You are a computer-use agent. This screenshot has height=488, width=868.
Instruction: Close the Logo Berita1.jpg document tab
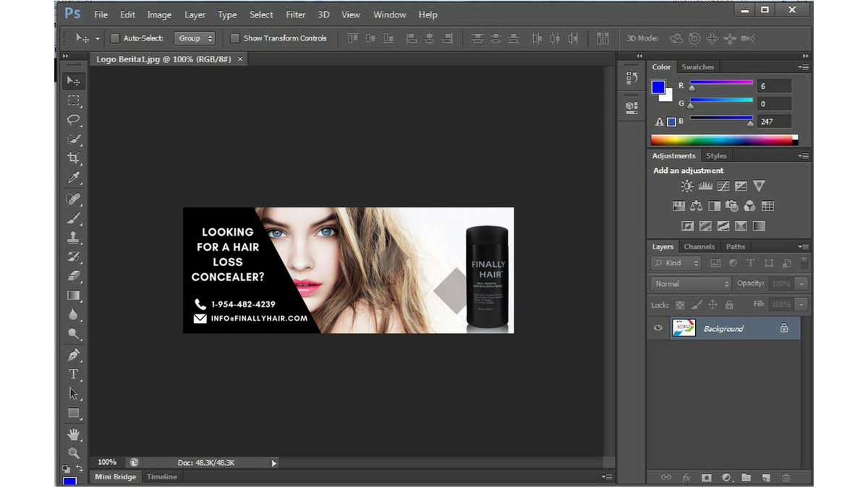pyautogui.click(x=240, y=59)
